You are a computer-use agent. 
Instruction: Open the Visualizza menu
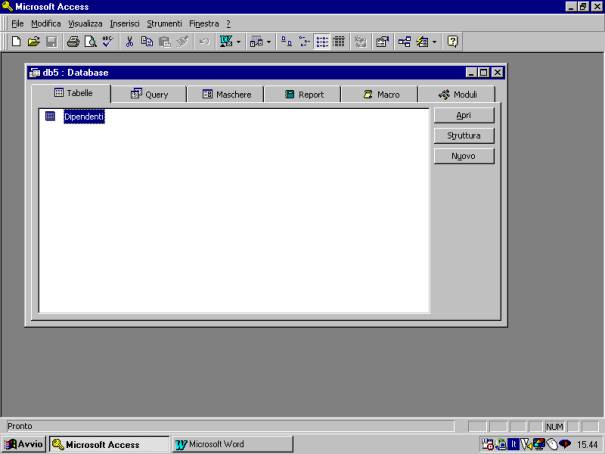(x=85, y=24)
